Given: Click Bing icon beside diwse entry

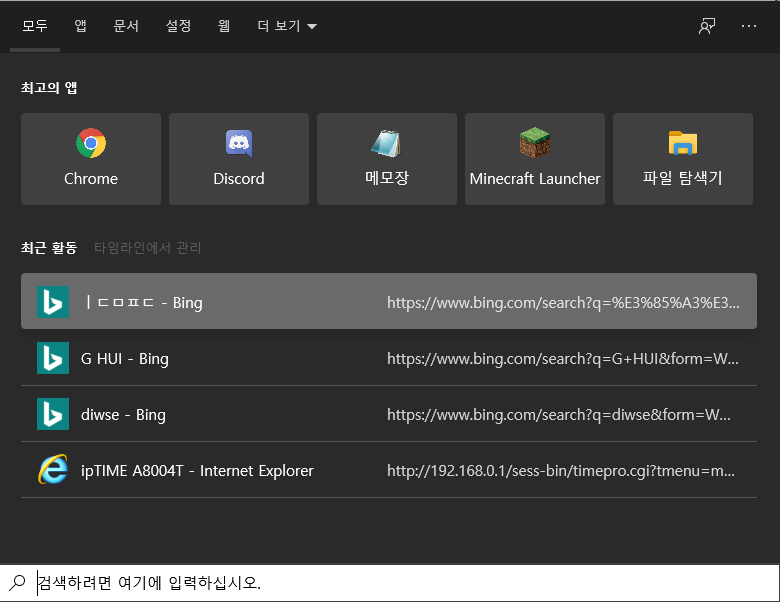Looking at the screenshot, I should click(53, 414).
